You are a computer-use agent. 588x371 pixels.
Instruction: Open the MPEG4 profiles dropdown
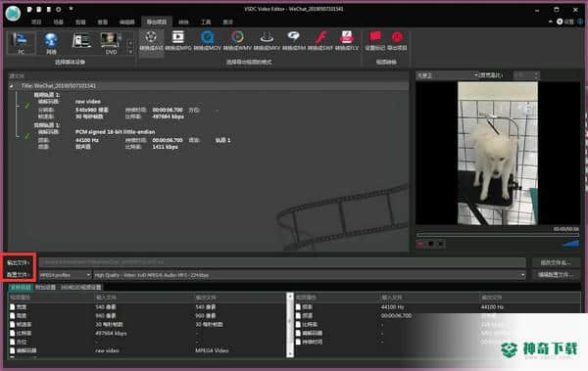[65, 275]
